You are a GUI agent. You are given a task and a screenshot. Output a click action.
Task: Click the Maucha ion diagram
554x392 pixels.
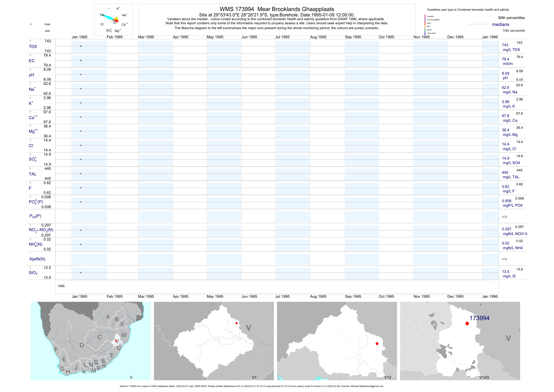tap(113, 19)
